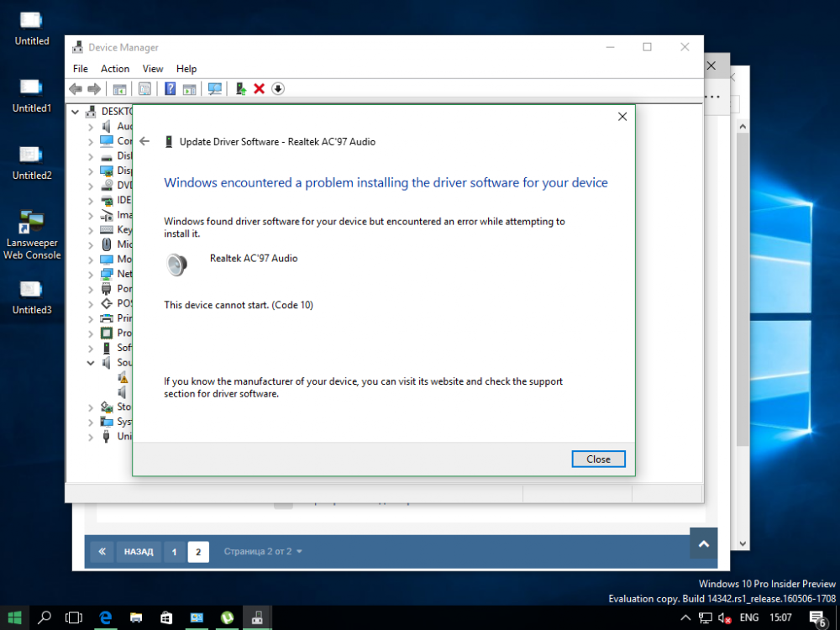Image resolution: width=840 pixels, height=630 pixels.
Task: Click Update Driver Software toolbar icon
Action: tap(240, 89)
